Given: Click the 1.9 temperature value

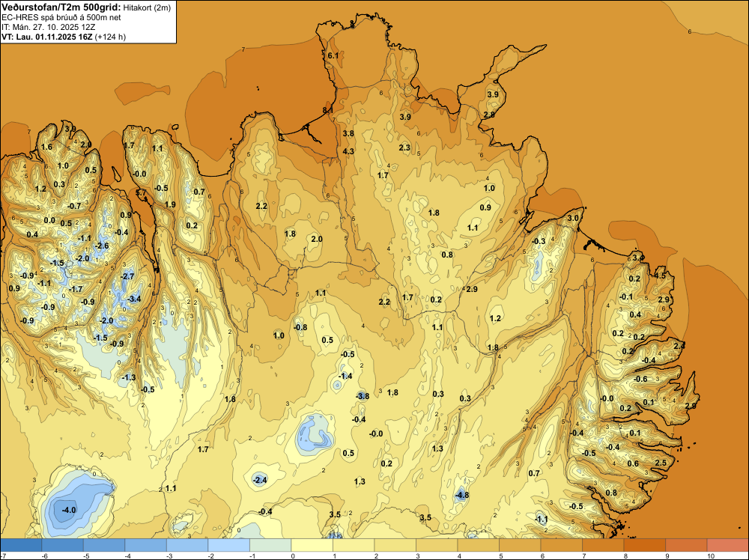Looking at the screenshot, I should click(170, 204).
